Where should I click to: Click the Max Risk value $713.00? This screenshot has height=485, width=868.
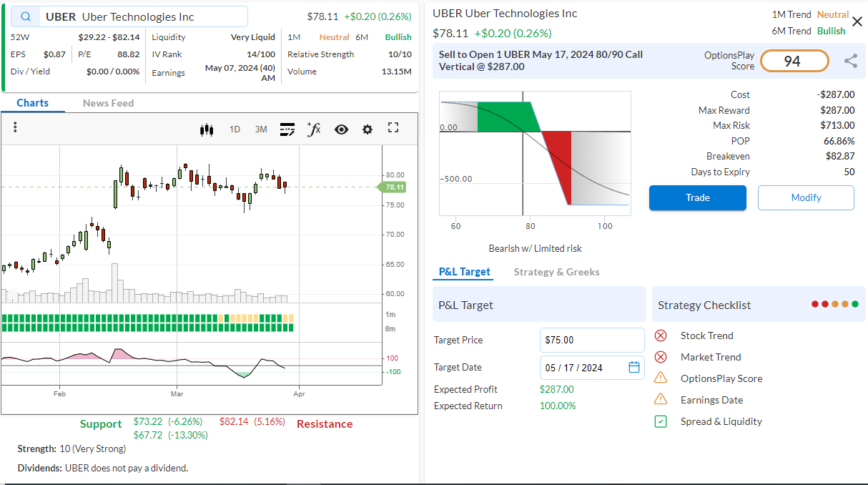pos(837,125)
